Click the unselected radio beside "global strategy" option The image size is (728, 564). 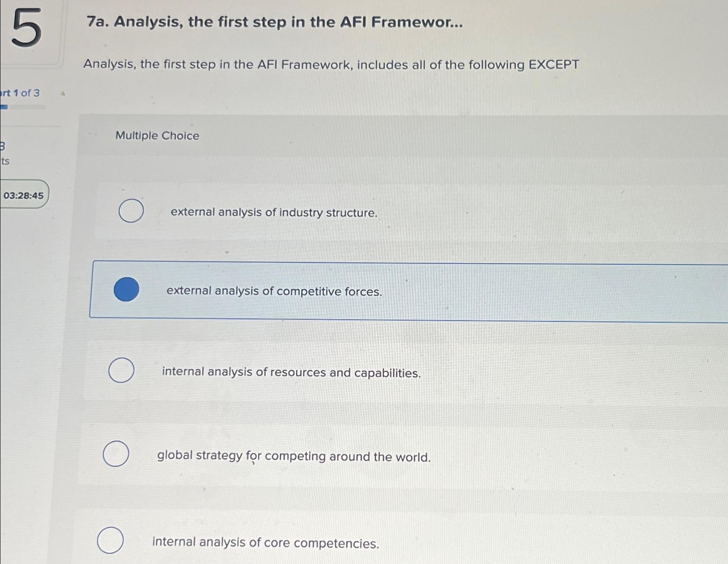116,453
